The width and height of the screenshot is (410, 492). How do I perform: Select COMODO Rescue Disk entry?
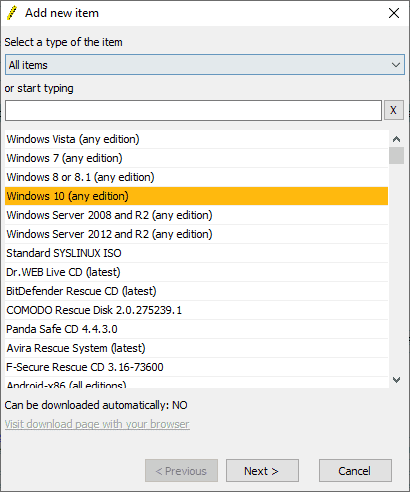click(x=196, y=310)
